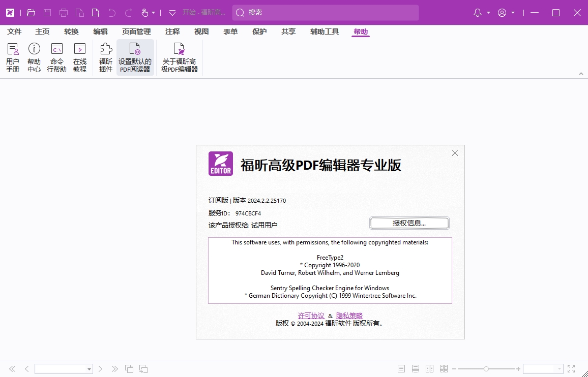Click the copyright materials text box
Screen dimensions: 588x377
(x=330, y=271)
